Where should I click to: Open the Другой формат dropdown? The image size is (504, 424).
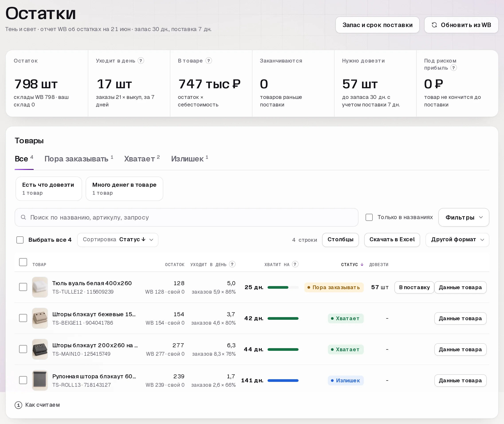coord(457,240)
